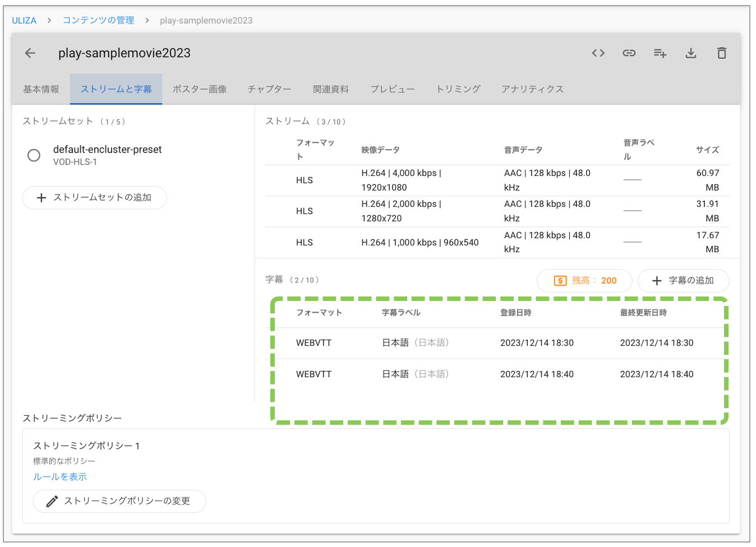Click 残高: 200 balance button
The height and width of the screenshot is (547, 756).
584,281
